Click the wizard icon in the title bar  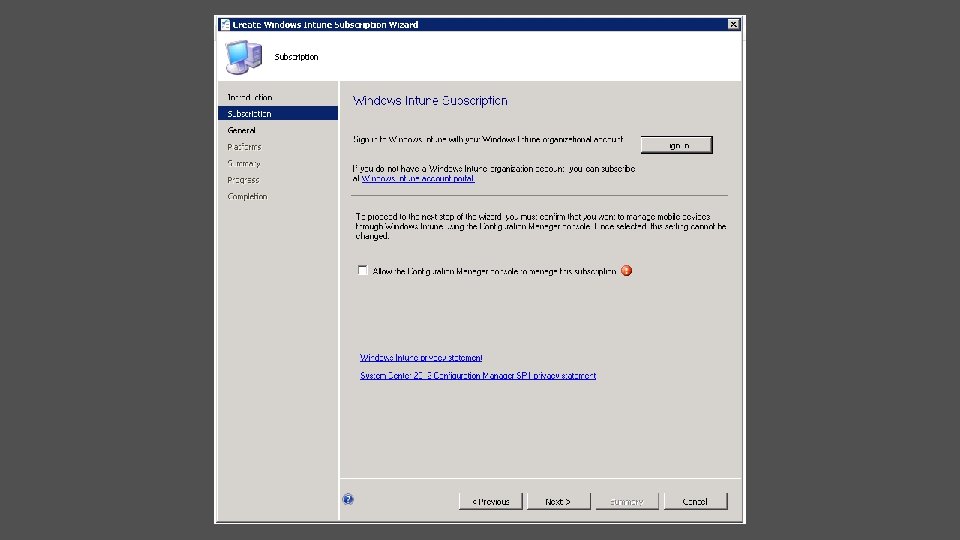pyautogui.click(x=225, y=24)
